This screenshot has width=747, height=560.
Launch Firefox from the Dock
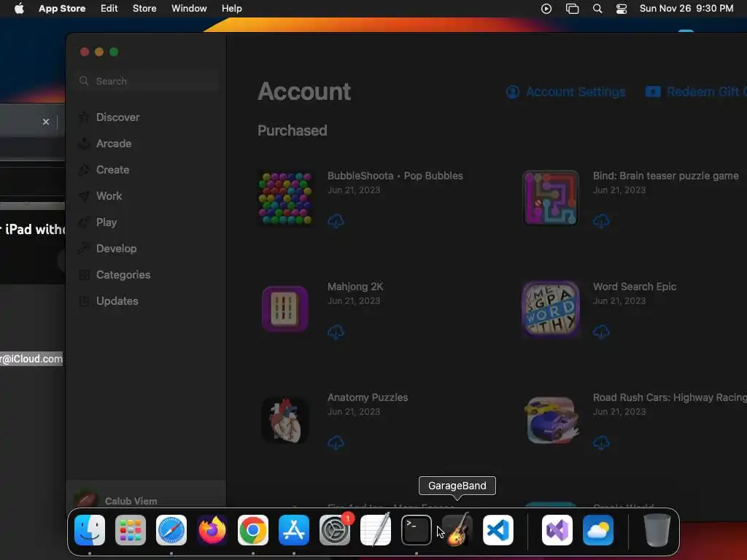tap(212, 530)
